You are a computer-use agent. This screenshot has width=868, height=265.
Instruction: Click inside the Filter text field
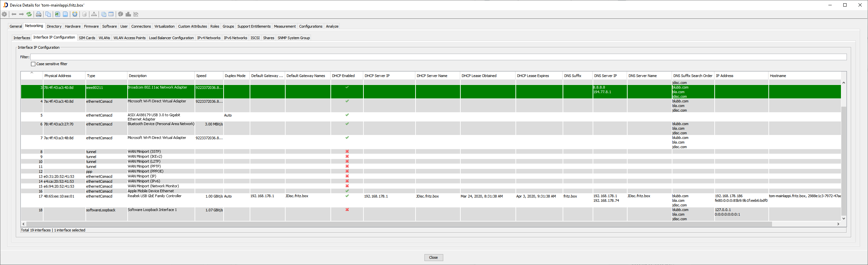(x=438, y=57)
